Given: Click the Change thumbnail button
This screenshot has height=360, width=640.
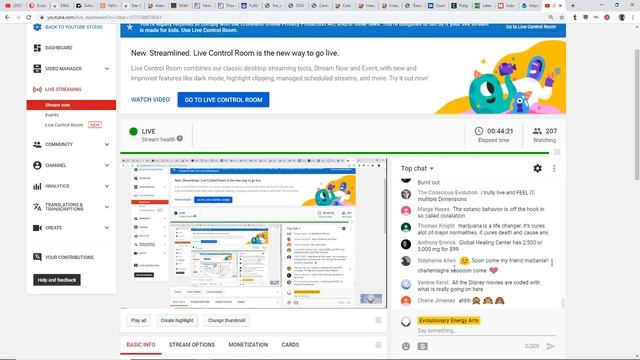Looking at the screenshot, I should coord(227,320).
